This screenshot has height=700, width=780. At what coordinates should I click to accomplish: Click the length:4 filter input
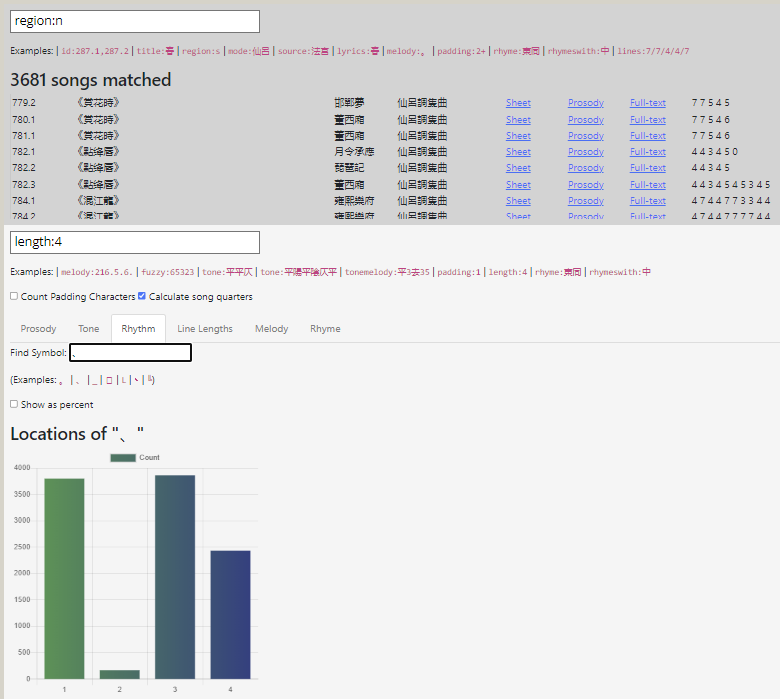tap(135, 242)
